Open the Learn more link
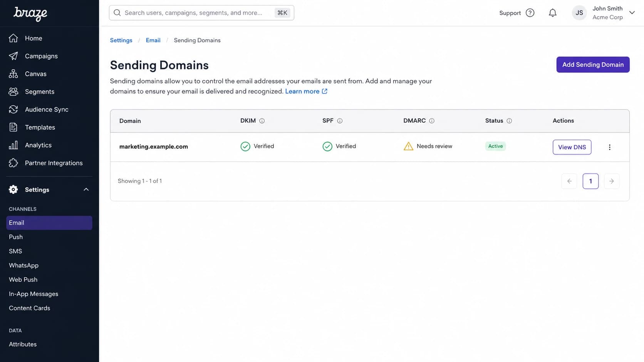Screen dimensions: 644x362 click(306, 91)
